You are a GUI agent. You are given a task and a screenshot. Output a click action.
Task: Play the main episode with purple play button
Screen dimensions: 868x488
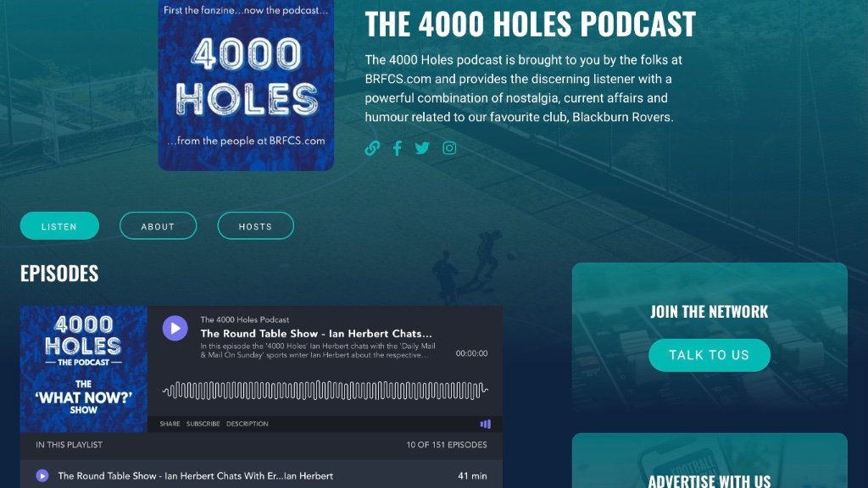pos(175,328)
